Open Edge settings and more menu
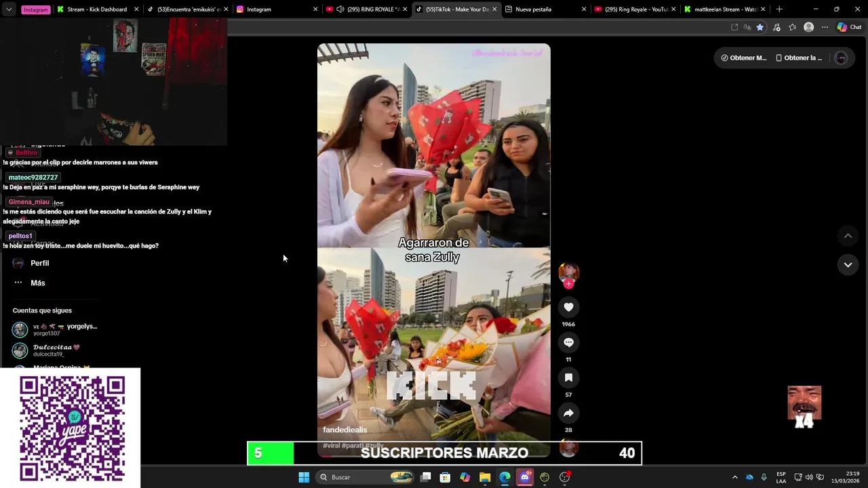 tap(825, 27)
